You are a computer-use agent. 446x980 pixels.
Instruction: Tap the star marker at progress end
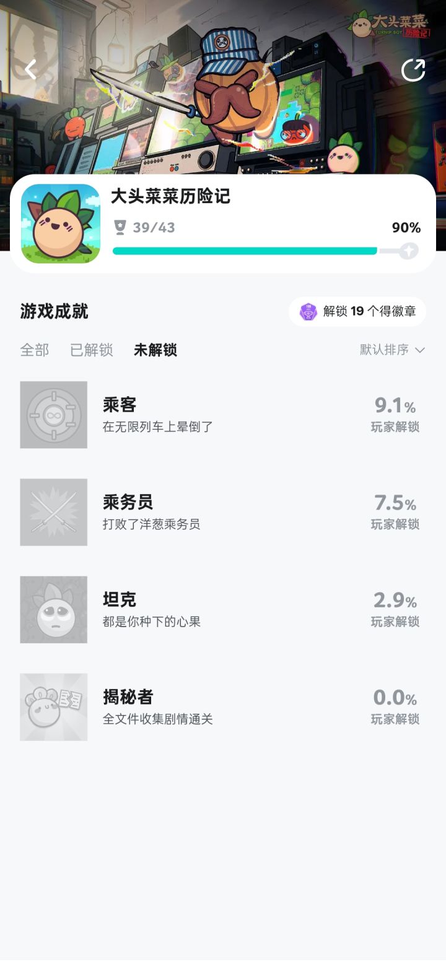408,251
